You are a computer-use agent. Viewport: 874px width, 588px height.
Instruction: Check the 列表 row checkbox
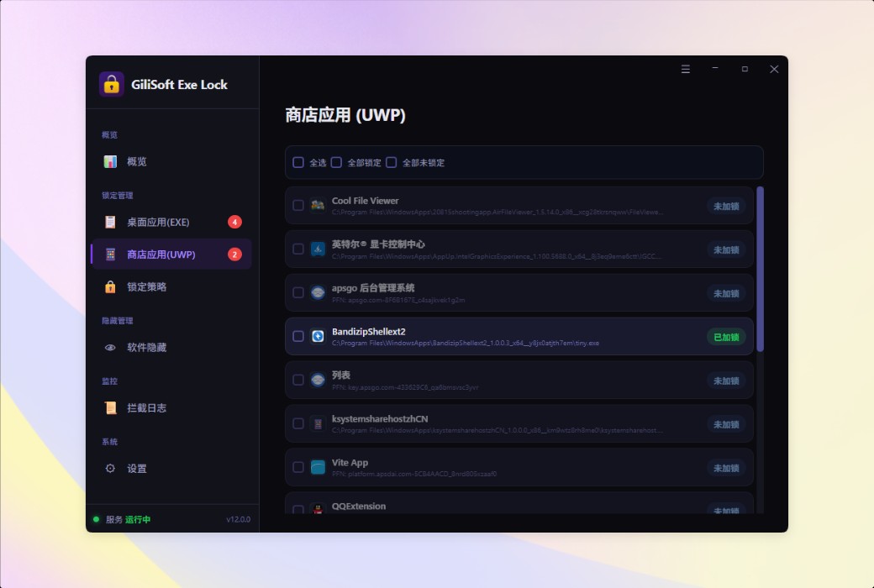pos(298,380)
